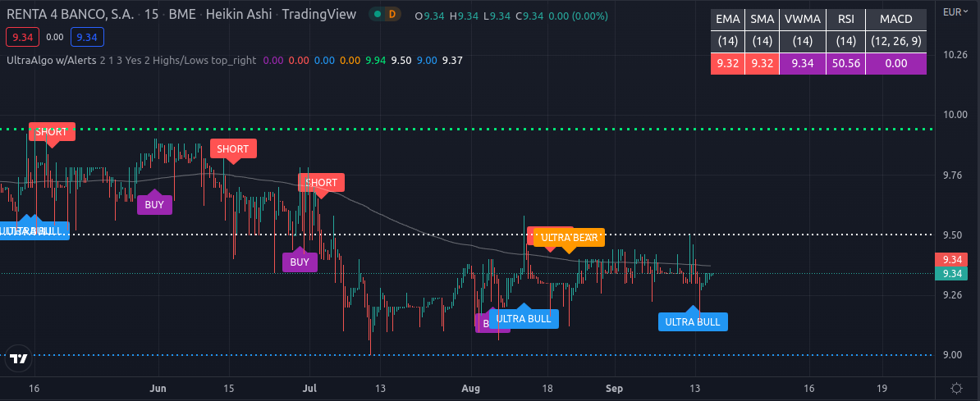Click the BUY label near Jul
Image resolution: width=980 pixels, height=401 pixels.
[x=300, y=262]
